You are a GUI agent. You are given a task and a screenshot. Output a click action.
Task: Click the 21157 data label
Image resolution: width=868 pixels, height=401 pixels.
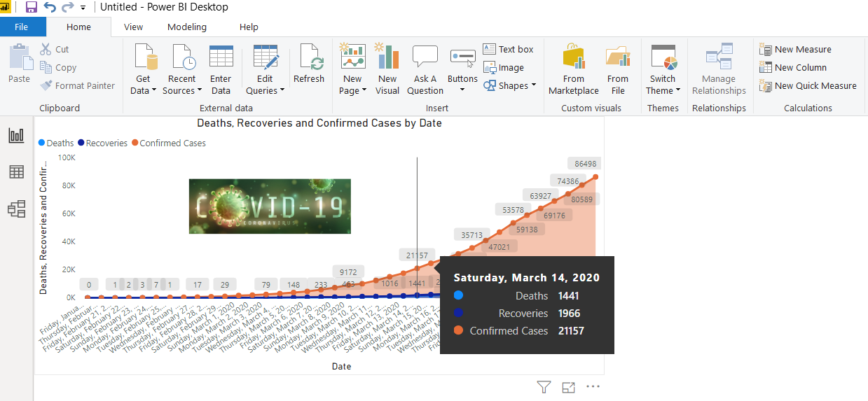pos(418,255)
